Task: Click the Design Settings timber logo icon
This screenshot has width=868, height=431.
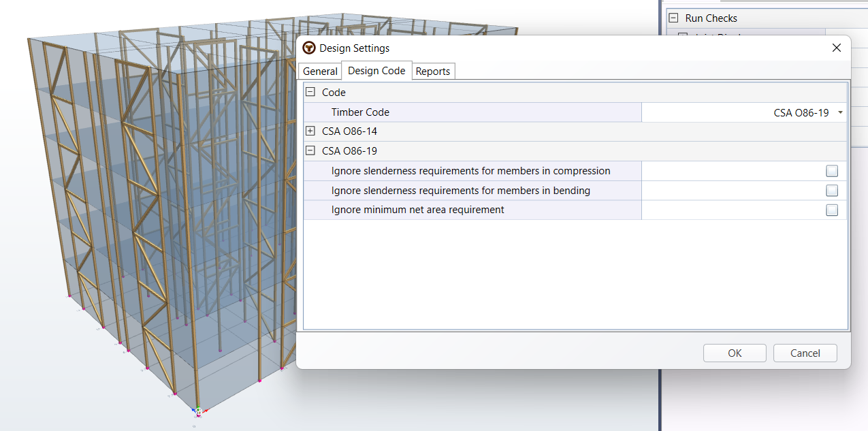Action: point(310,48)
